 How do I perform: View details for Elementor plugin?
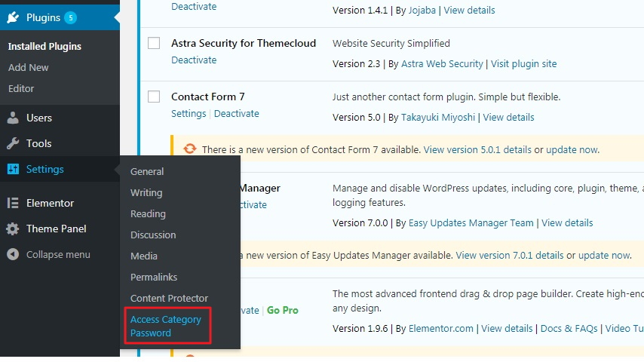coord(507,328)
